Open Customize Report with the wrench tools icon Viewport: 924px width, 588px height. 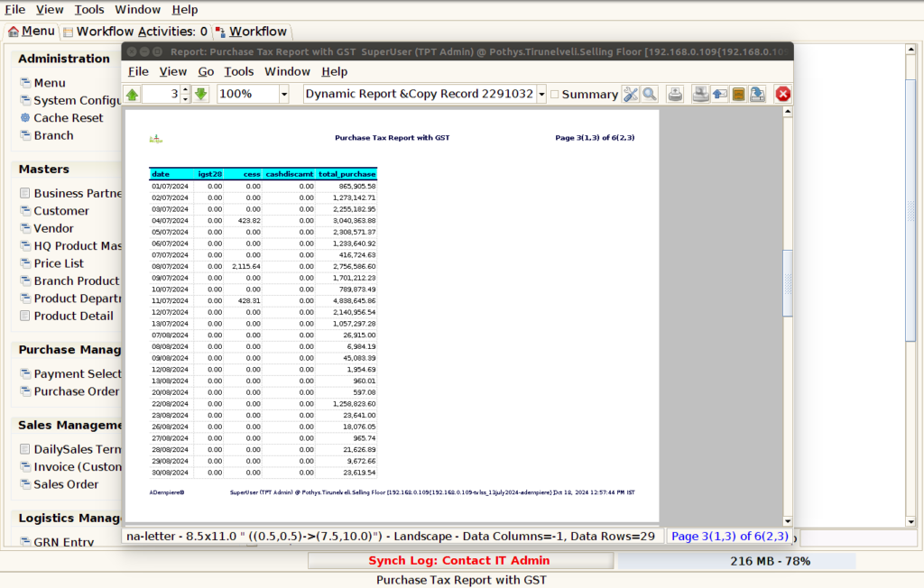(x=631, y=95)
